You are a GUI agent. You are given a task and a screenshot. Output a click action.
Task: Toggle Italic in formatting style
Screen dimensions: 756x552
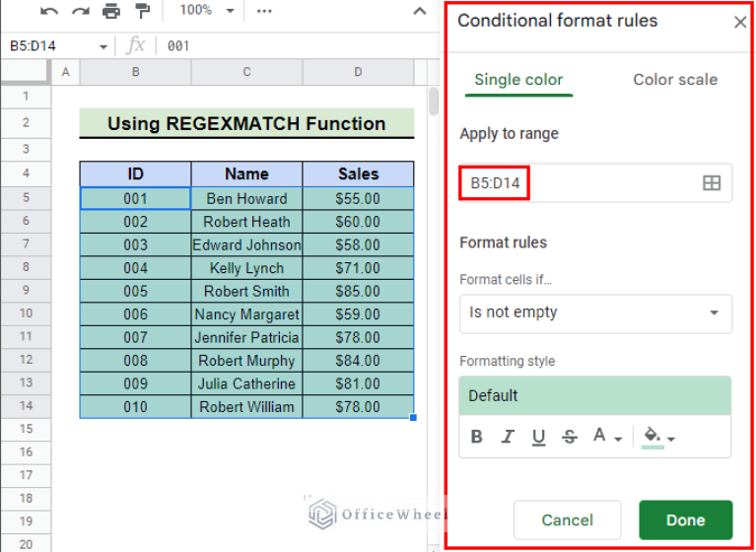pyautogui.click(x=508, y=437)
